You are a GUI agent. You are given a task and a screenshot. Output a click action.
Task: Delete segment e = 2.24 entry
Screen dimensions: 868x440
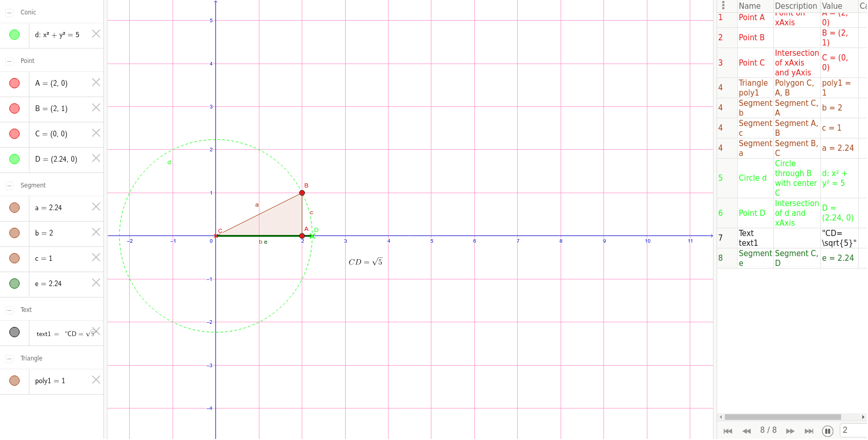(x=96, y=283)
